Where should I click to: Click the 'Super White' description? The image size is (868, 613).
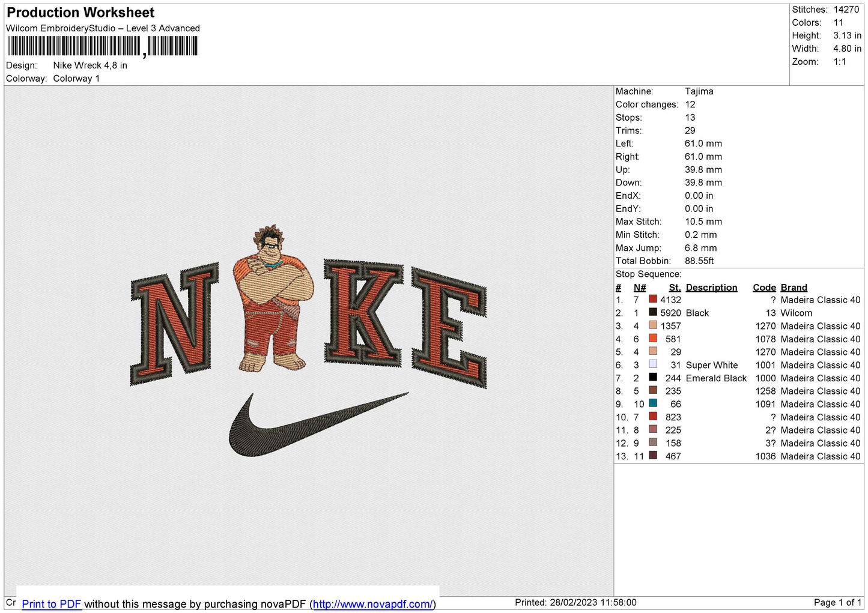712,365
